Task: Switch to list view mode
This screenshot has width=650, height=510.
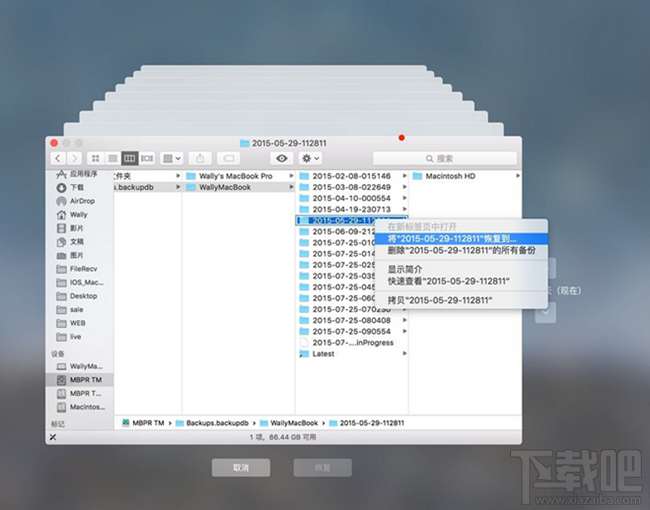Action: click(112, 158)
